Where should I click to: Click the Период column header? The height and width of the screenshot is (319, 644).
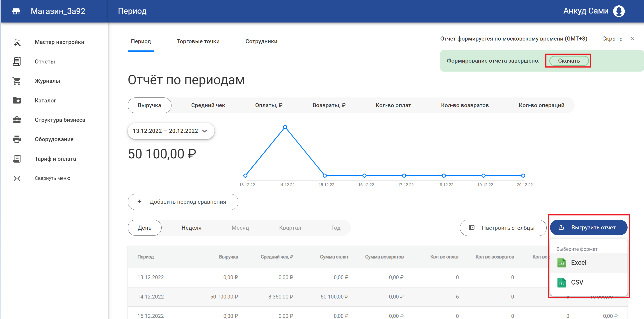(x=146, y=257)
